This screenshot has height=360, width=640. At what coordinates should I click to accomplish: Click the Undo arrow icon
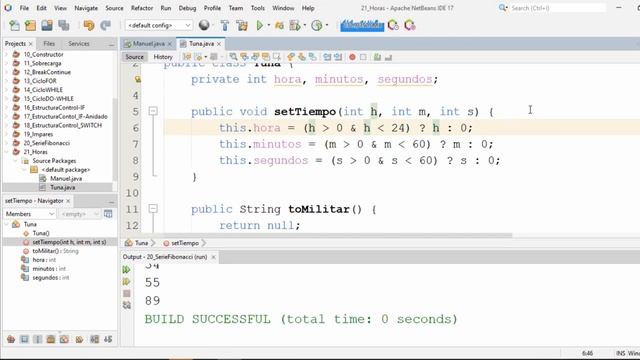pyautogui.click(x=89, y=25)
